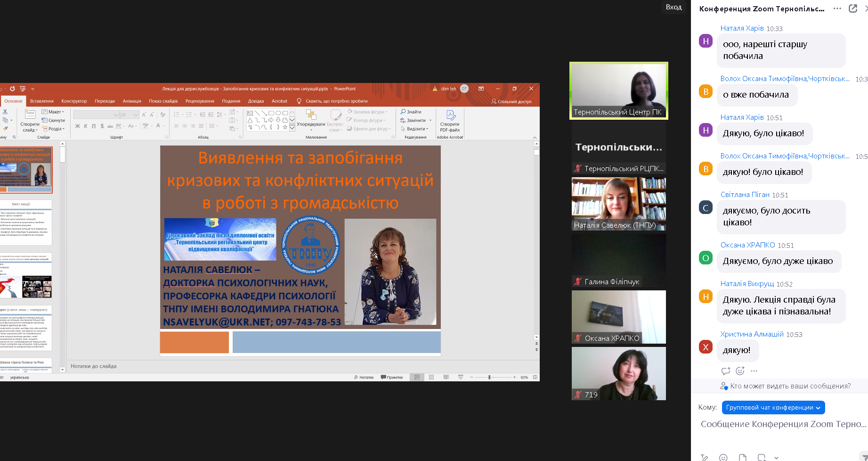Viewport: 868px width, 461px height.
Task: Attach a file in Zoom chat
Action: point(743,457)
